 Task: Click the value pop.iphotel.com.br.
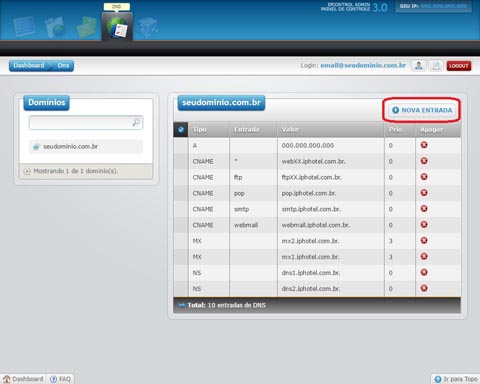[309, 193]
